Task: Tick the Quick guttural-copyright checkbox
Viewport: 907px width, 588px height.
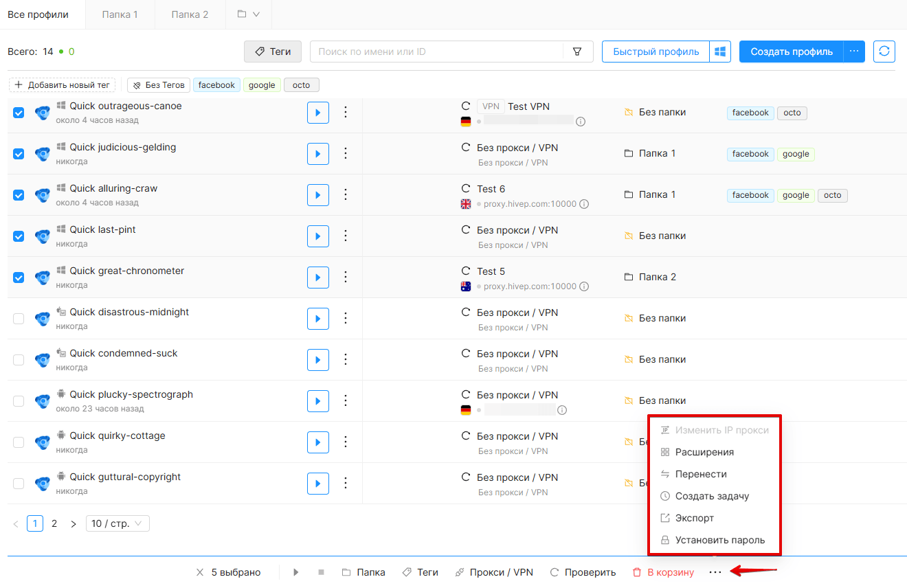Action: [19, 484]
